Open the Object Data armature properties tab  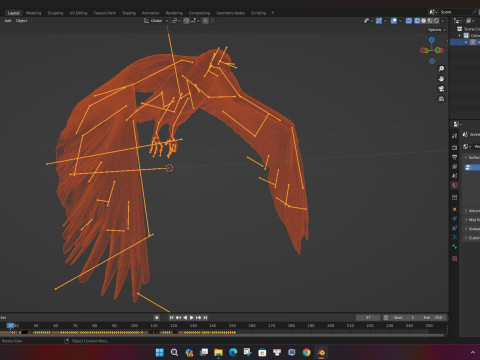click(454, 237)
